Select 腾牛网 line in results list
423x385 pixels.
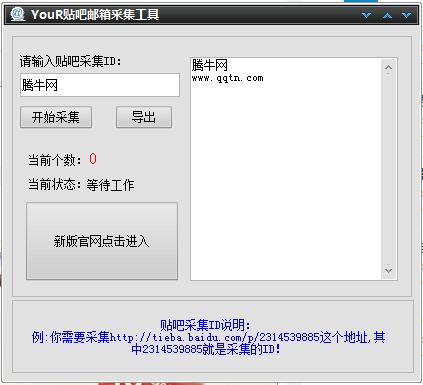tap(210, 65)
